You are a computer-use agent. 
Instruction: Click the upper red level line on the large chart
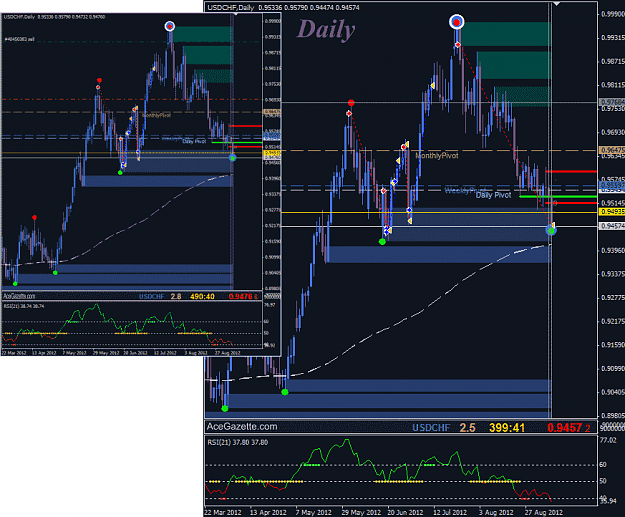pos(571,171)
